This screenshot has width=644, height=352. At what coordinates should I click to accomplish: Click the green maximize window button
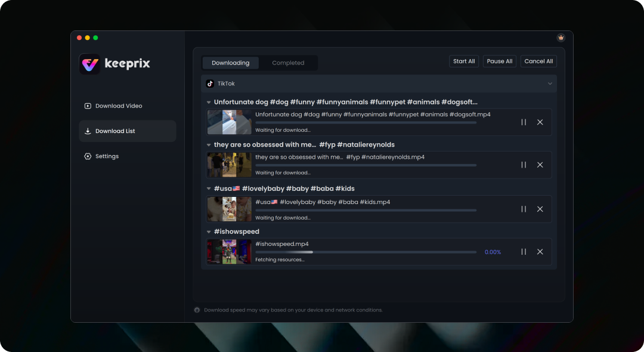(x=95, y=38)
